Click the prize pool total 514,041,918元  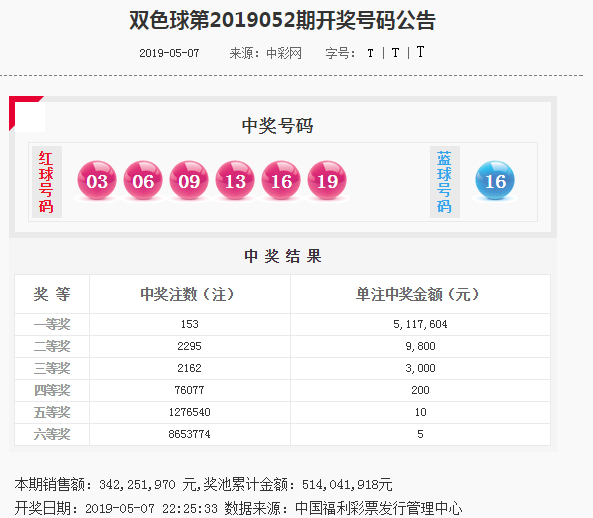pos(347,485)
